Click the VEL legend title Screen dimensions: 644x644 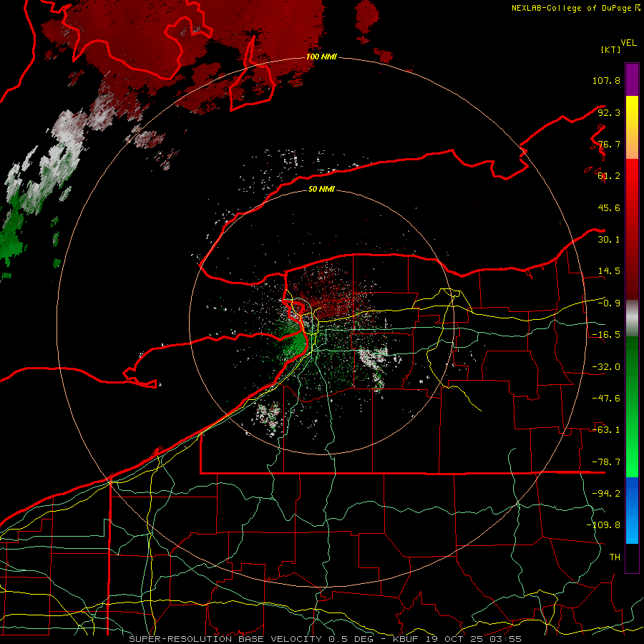(628, 43)
